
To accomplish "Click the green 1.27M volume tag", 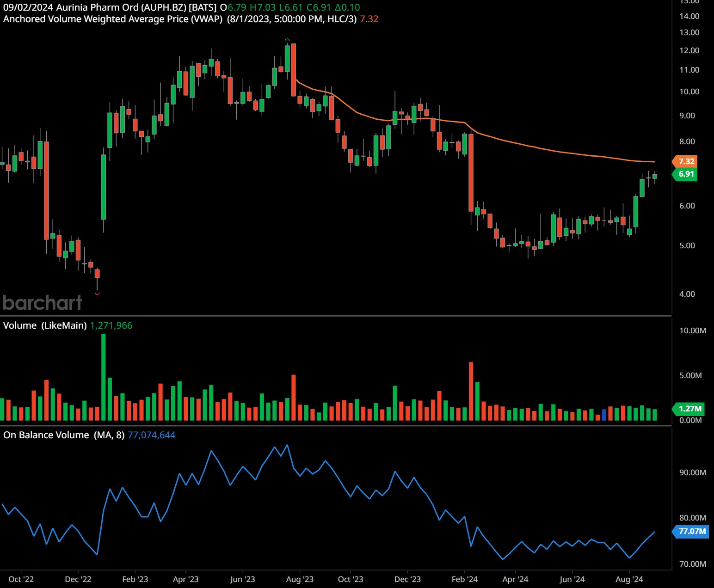I will (689, 409).
